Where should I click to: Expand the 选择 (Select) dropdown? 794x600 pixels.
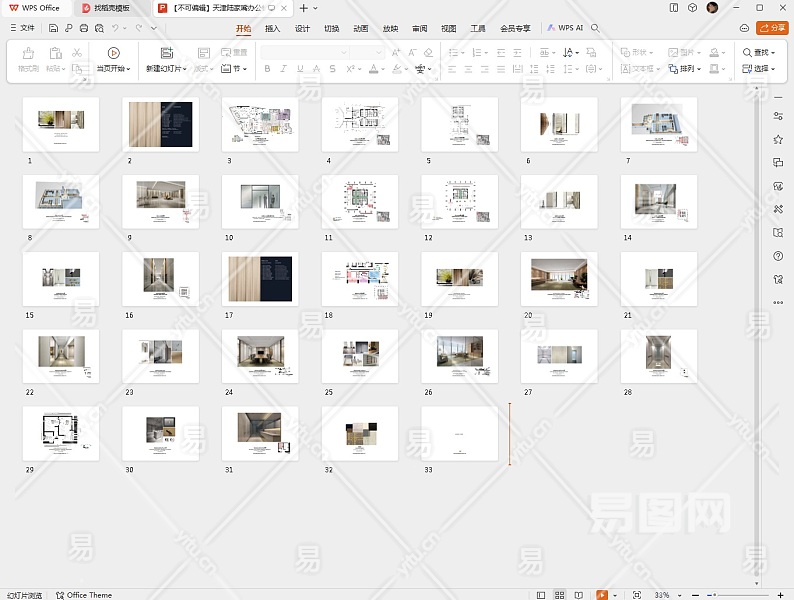[x=761, y=69]
